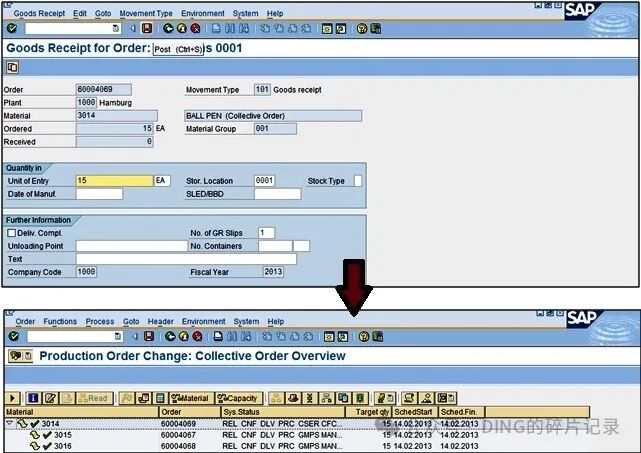Click the Post save icon in Goods Receipt toolbar
The width and height of the screenshot is (641, 453).
click(147, 28)
